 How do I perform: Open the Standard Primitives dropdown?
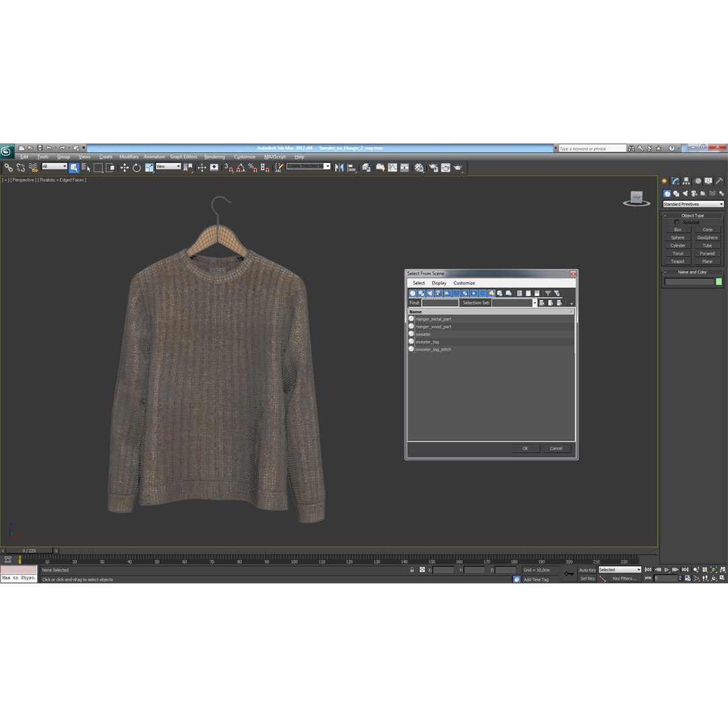tap(693, 204)
